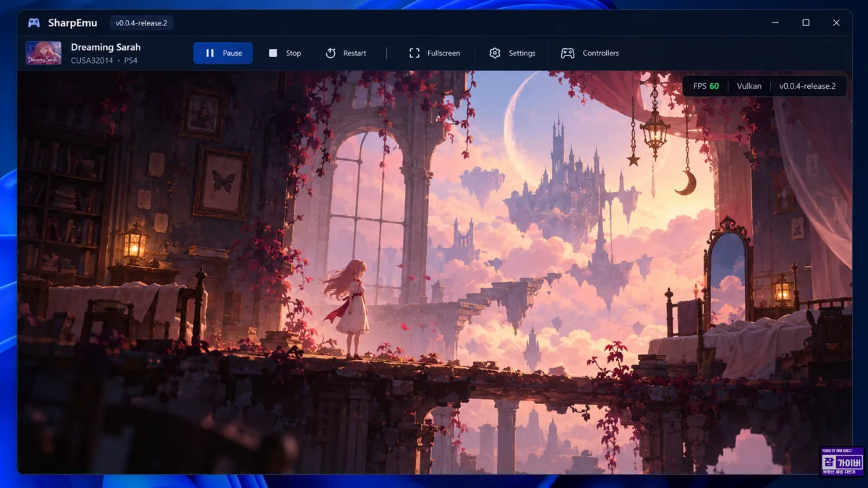Minimize the SharpEmu window
The height and width of the screenshot is (488, 868).
pyautogui.click(x=775, y=23)
